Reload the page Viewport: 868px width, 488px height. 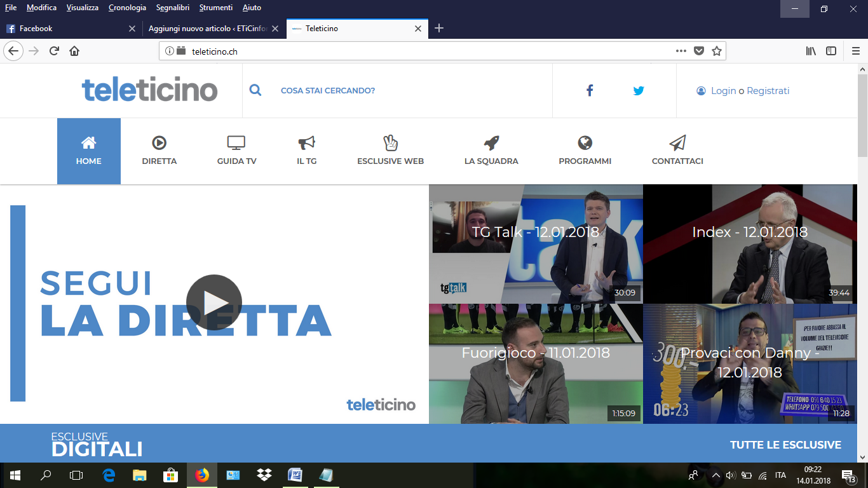(54, 51)
